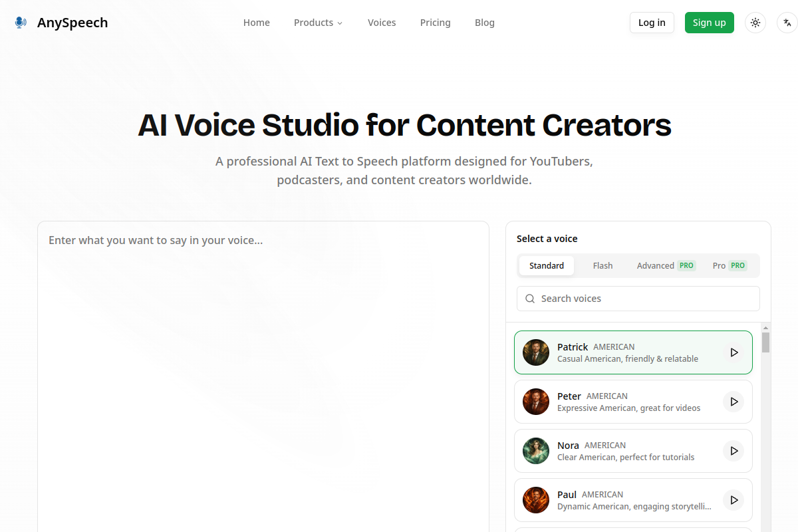Screen dimensions: 798x532
Task: Select the Paul American voice card
Action: [633, 500]
